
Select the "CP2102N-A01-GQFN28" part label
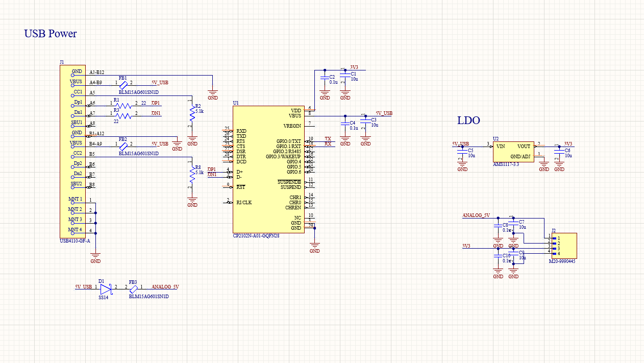(256, 236)
